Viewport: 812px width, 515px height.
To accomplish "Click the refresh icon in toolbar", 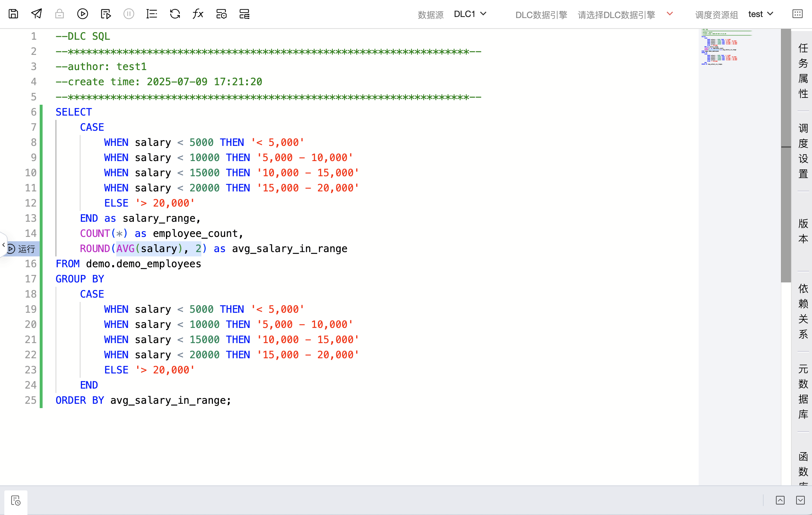I will click(x=175, y=14).
